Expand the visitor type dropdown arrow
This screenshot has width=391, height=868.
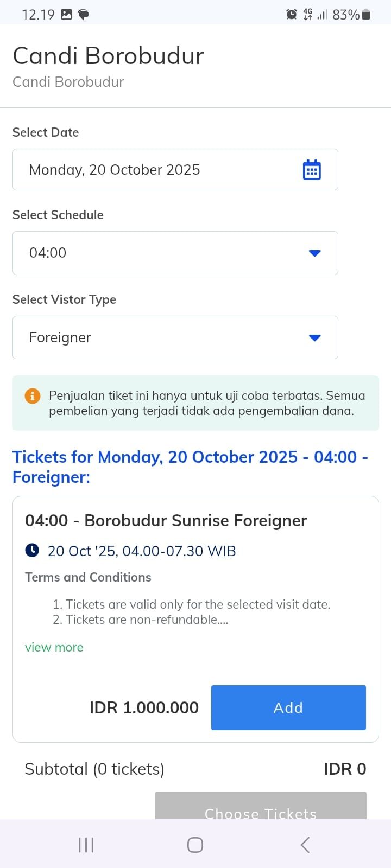(314, 338)
